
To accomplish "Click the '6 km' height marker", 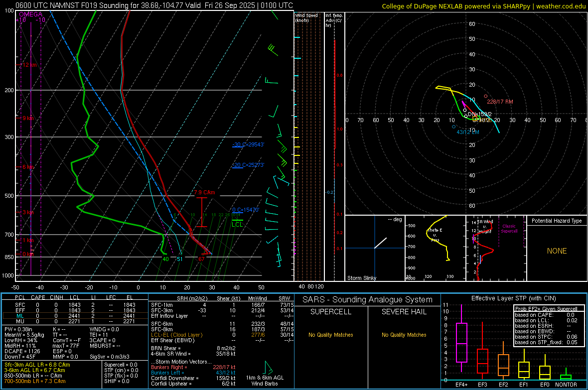I will pos(28,167).
